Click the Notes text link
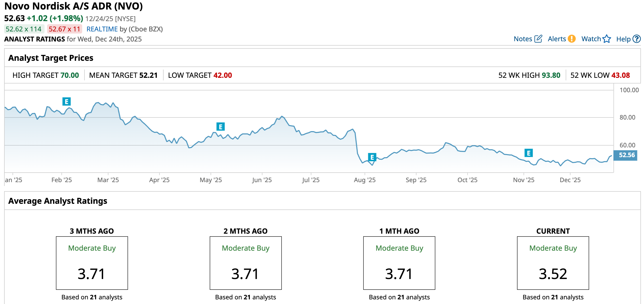The width and height of the screenshot is (644, 304). click(x=523, y=39)
